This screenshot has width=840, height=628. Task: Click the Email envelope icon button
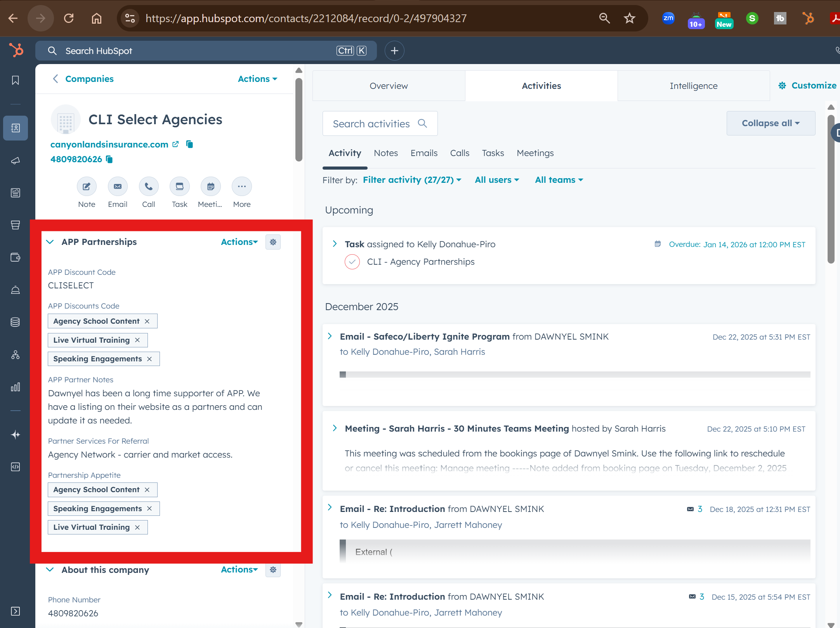pyautogui.click(x=118, y=187)
